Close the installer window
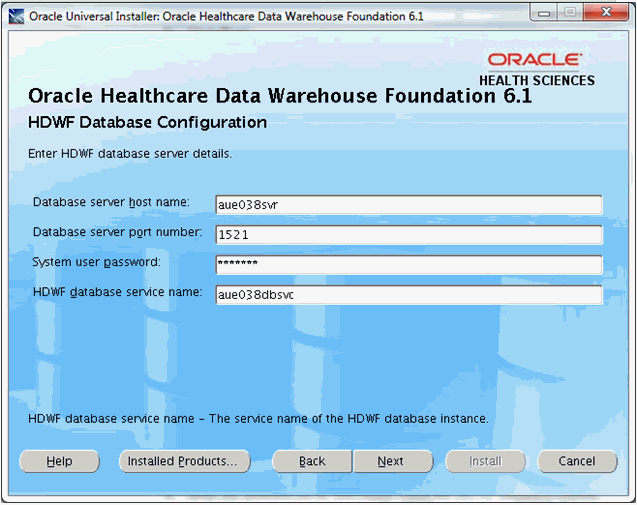This screenshot has width=637, height=505. tap(606, 13)
